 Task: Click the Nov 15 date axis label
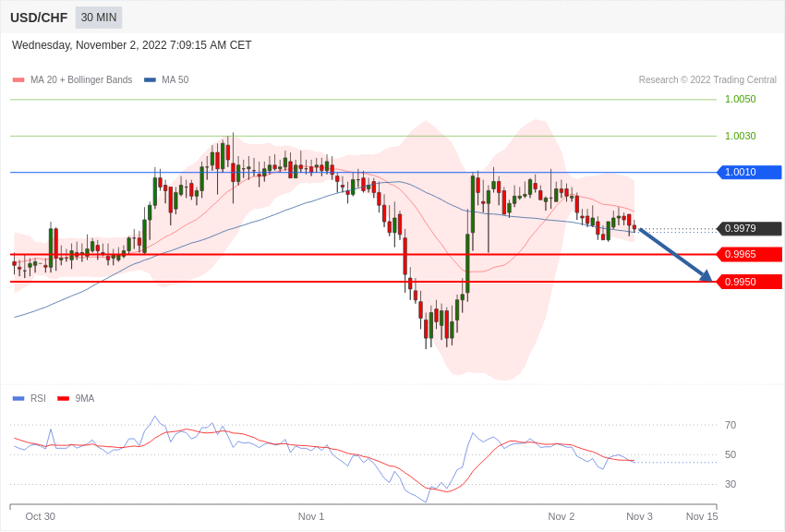702,516
